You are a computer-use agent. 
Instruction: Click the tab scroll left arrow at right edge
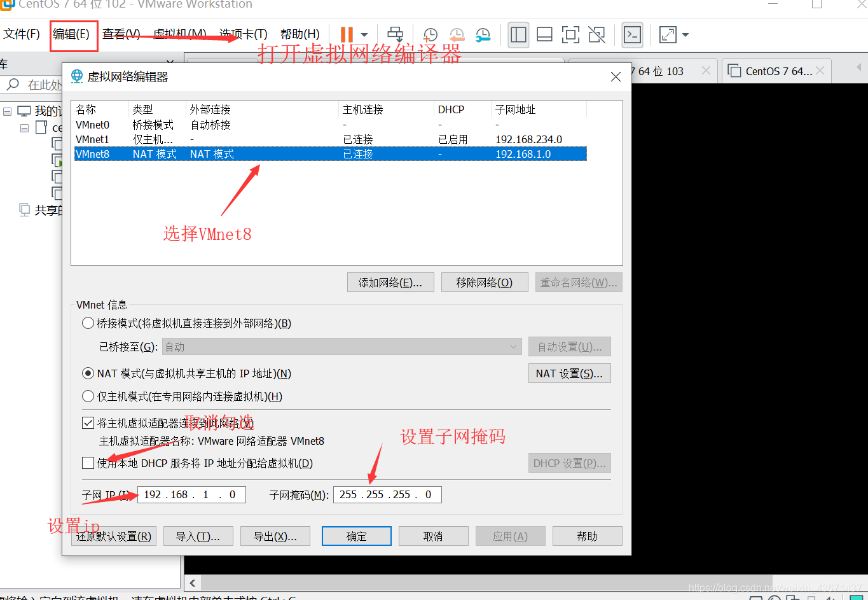pyautogui.click(x=859, y=67)
